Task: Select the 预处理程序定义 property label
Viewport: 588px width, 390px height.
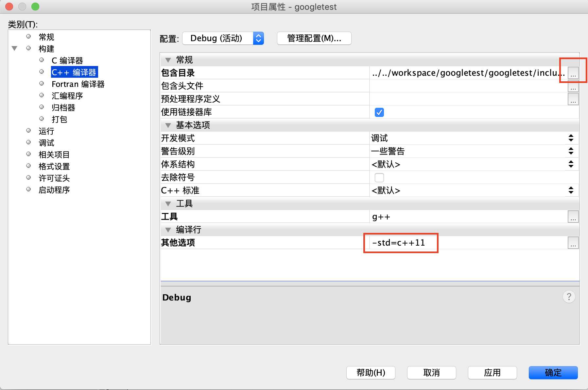Action: (x=190, y=99)
